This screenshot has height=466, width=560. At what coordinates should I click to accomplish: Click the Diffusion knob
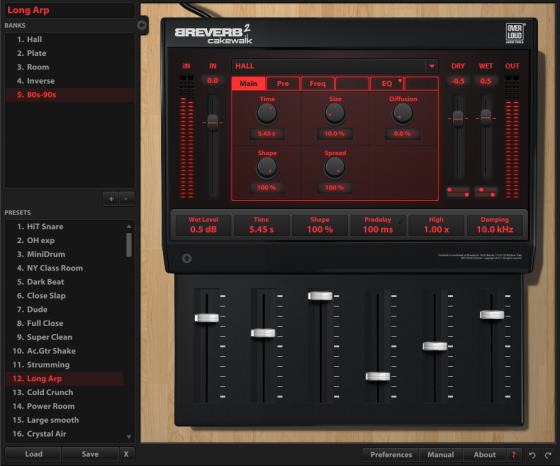point(403,113)
